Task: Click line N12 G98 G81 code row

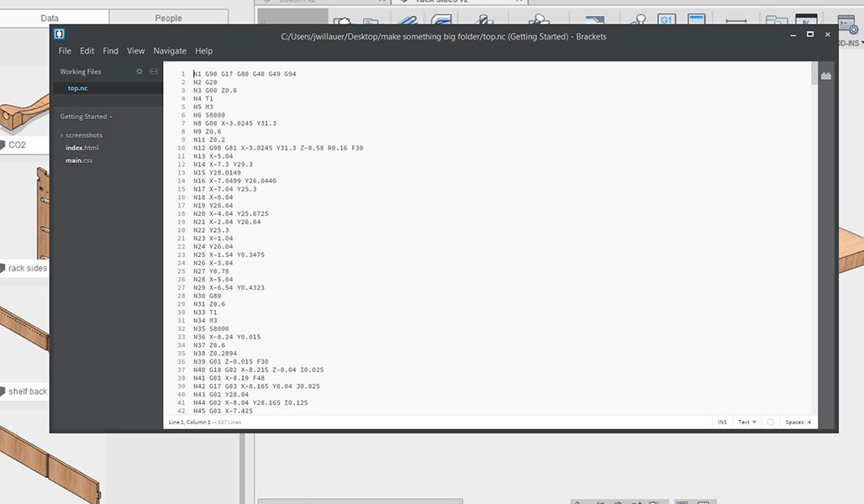Action: pyautogui.click(x=277, y=148)
